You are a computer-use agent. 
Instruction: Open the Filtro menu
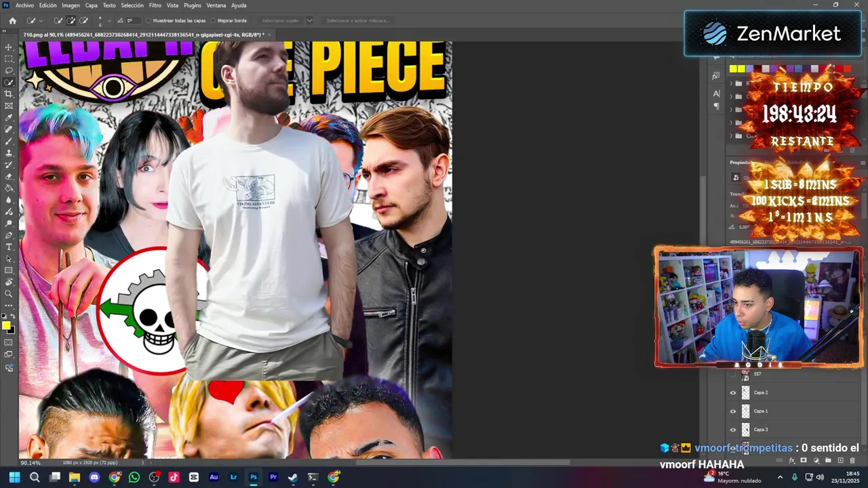coord(155,5)
